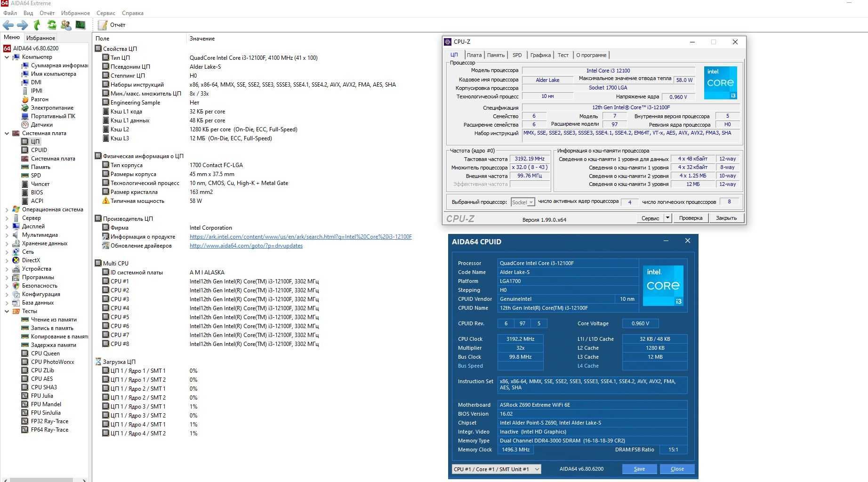Screen dimensions: 868x482
Task: Open the Тест tab in CPU-Z
Action: coord(563,55)
